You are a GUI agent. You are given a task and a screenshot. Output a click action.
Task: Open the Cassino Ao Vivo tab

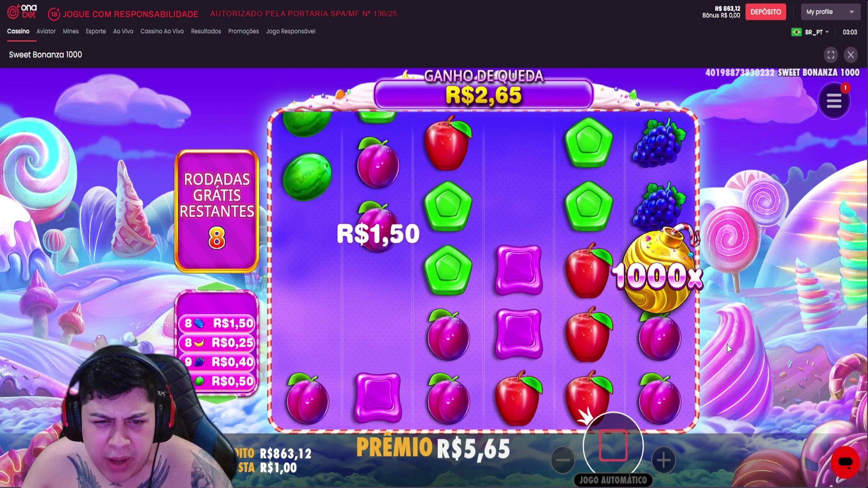coord(162,31)
